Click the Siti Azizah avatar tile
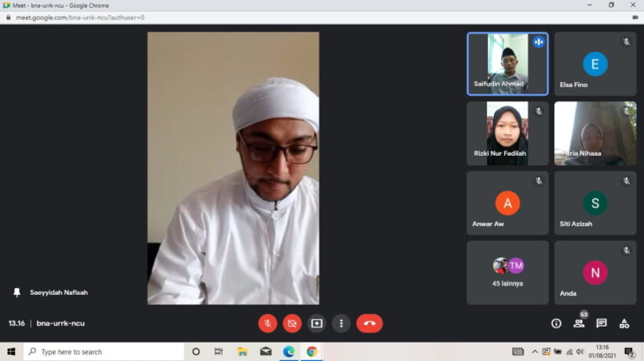 pos(595,203)
